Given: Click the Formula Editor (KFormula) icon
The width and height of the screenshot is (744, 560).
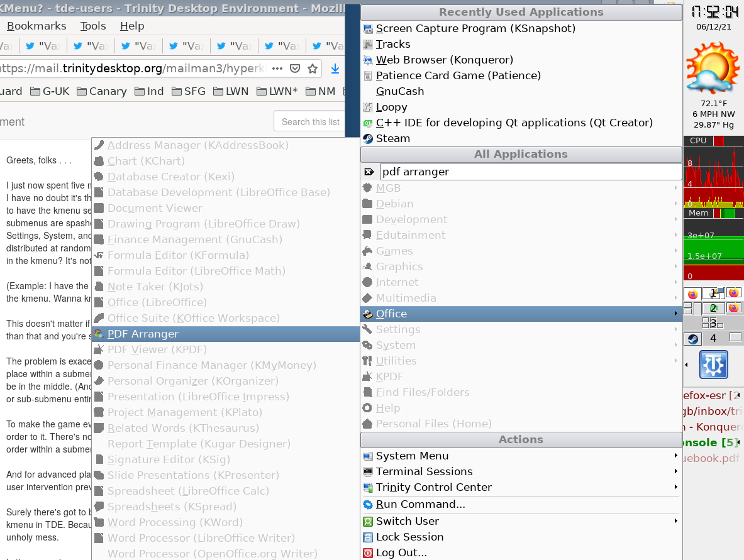Looking at the screenshot, I should pos(99,255).
